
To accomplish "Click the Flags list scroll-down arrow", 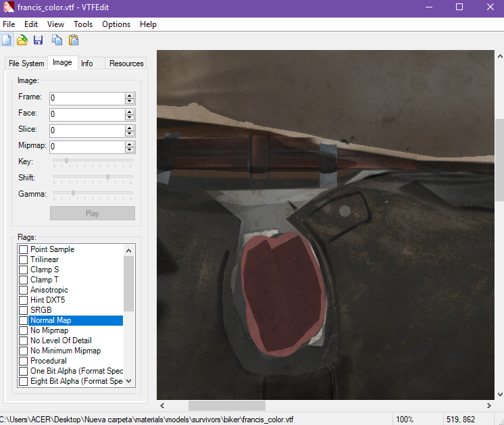I will 129,381.
